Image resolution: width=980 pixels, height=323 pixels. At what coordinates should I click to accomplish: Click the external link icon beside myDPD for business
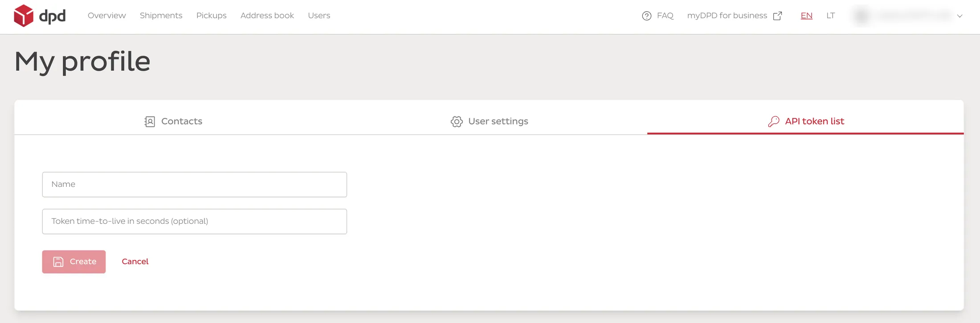(777, 16)
